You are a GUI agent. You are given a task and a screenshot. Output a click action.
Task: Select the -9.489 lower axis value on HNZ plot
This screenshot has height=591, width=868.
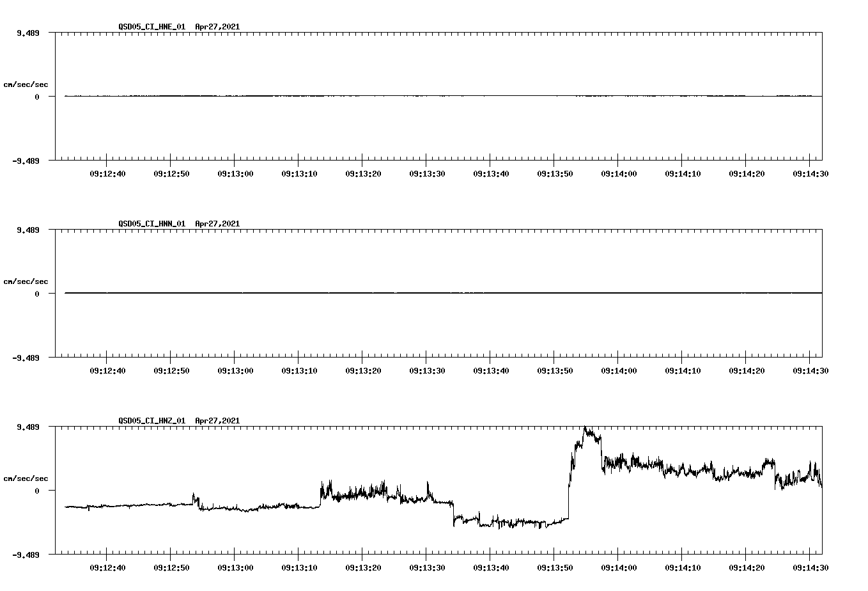(26, 556)
